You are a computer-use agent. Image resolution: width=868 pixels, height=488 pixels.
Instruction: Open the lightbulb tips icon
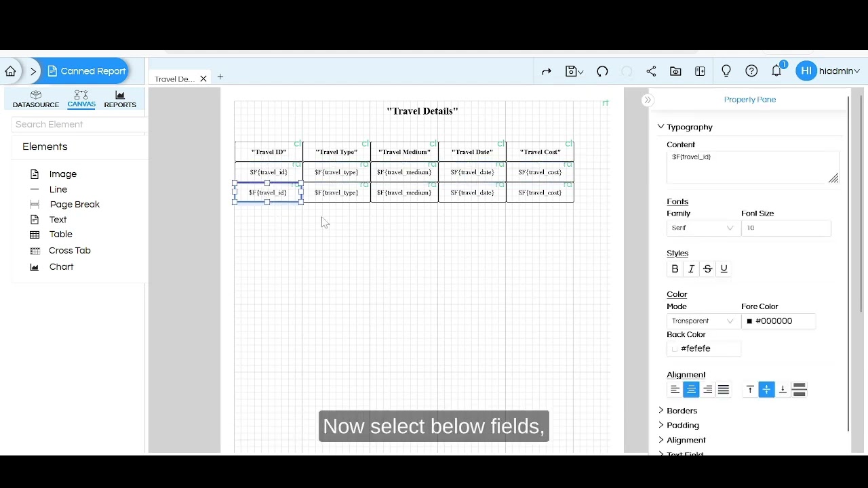pyautogui.click(x=726, y=71)
